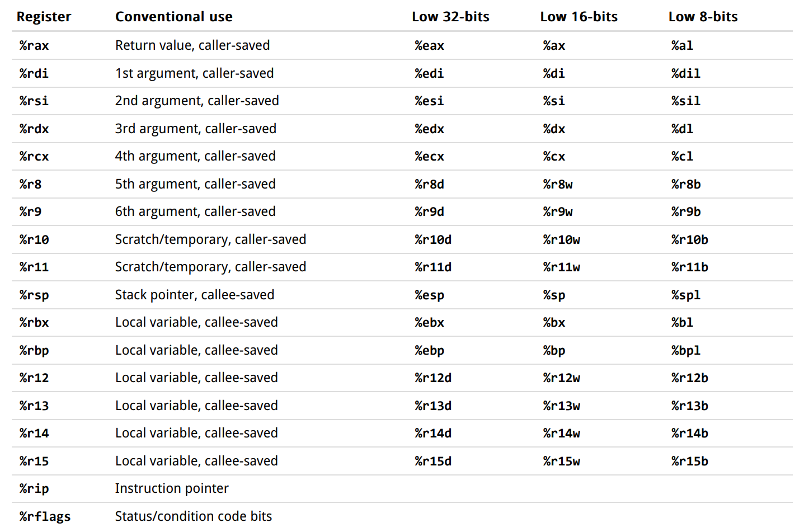Click the %r15b low 8-bit entry
This screenshot has width=809, height=532.
[x=689, y=461]
